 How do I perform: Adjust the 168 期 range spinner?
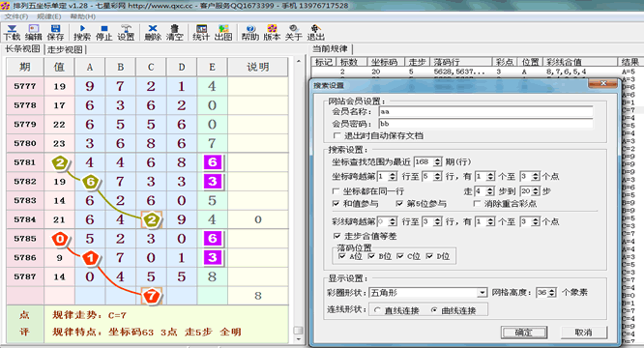click(x=438, y=162)
